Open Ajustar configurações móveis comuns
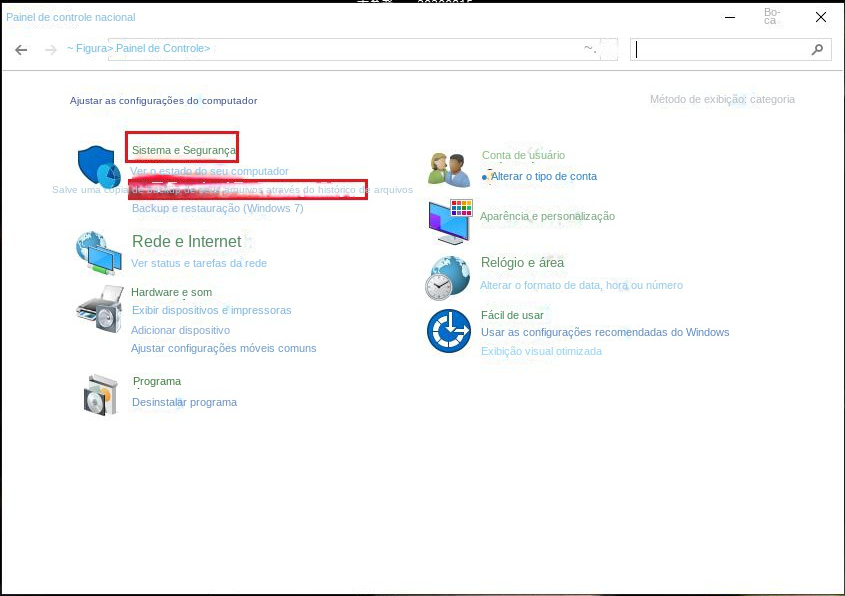This screenshot has width=845, height=596. tap(224, 348)
